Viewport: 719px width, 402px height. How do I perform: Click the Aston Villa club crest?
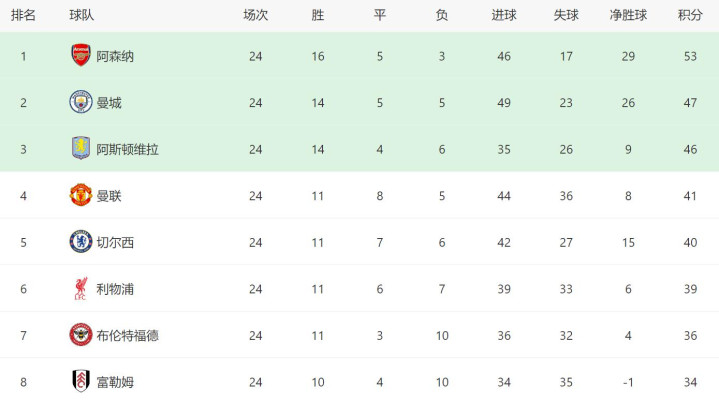point(81,149)
